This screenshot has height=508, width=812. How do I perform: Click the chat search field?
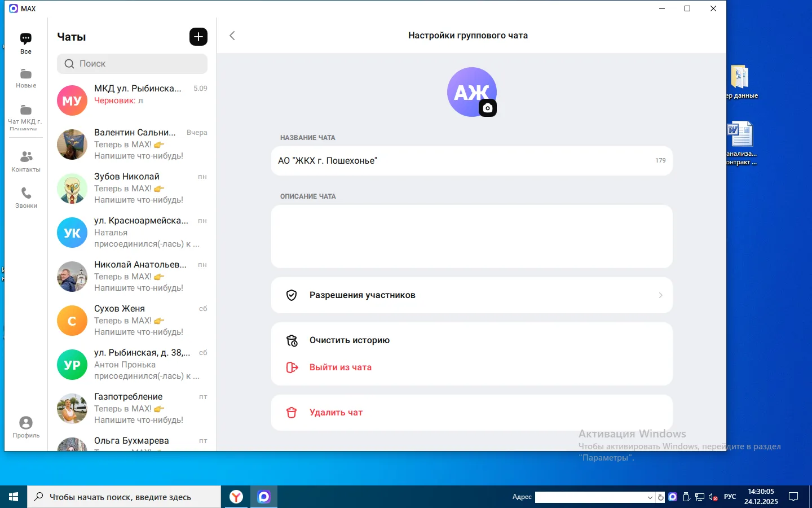133,64
